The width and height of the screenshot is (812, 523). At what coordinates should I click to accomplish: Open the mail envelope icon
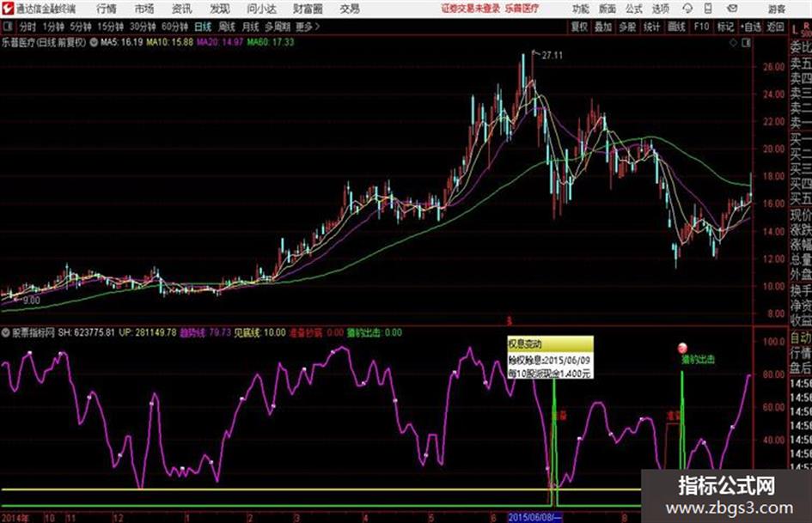coord(732,9)
